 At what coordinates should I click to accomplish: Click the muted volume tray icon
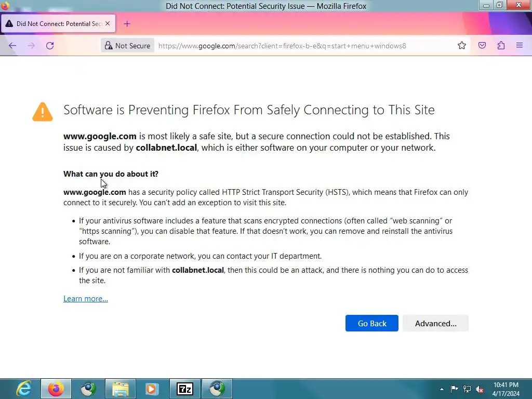[x=480, y=389]
